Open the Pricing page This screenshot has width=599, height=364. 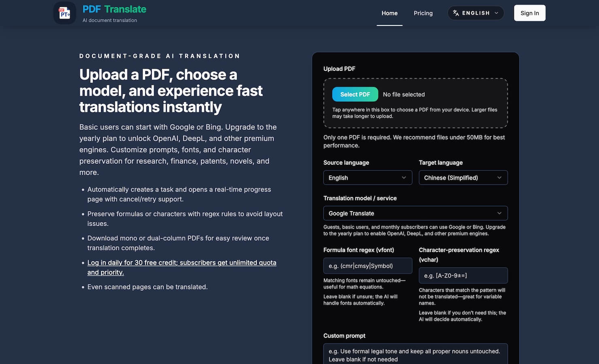pyautogui.click(x=423, y=13)
